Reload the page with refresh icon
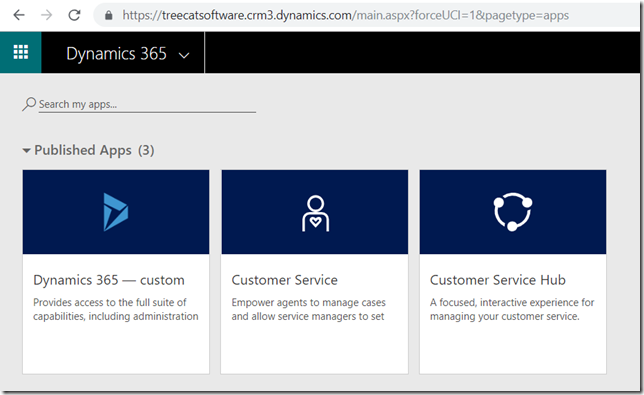The width and height of the screenshot is (644, 395). pos(74,15)
